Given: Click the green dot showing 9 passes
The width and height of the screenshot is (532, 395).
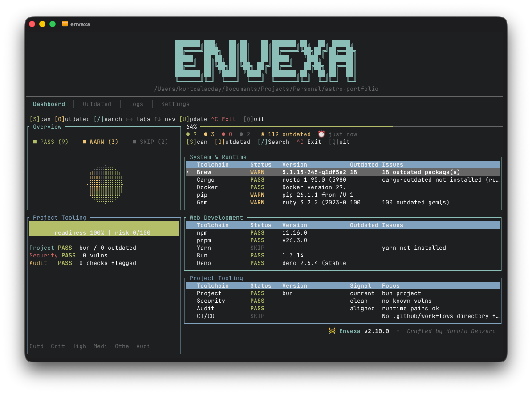Looking at the screenshot, I should (188, 134).
